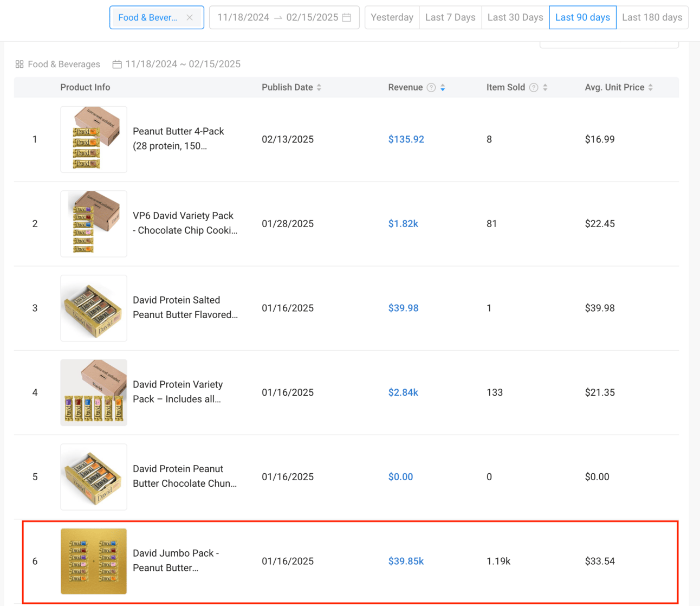Click the 11/18/2024 ~ 02/15/2025 summary text
The width and height of the screenshot is (700, 606).
(183, 64)
